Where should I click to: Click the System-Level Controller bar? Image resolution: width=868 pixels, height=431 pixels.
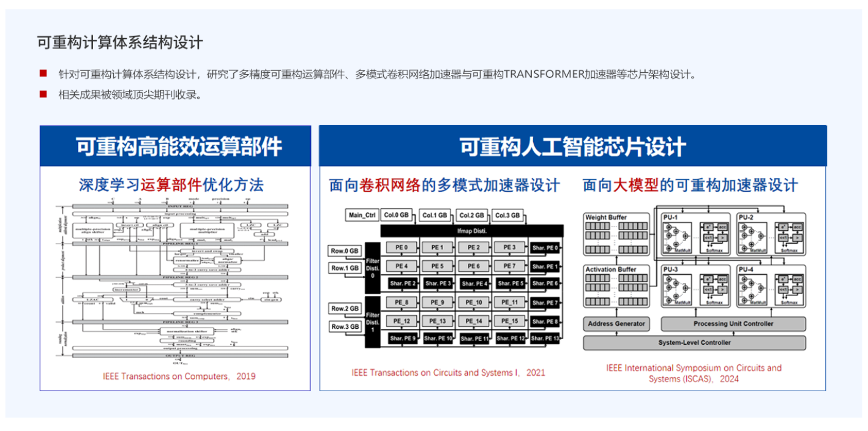click(694, 343)
